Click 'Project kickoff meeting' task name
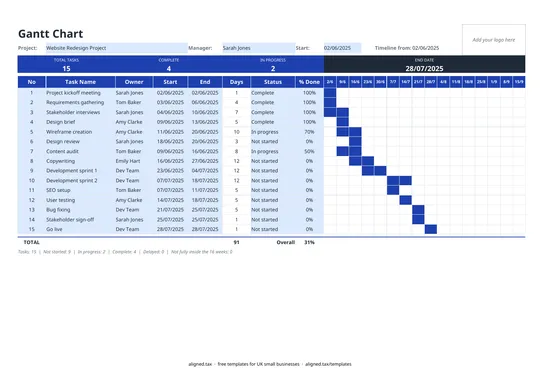The height and width of the screenshot is (382, 540). (x=73, y=93)
